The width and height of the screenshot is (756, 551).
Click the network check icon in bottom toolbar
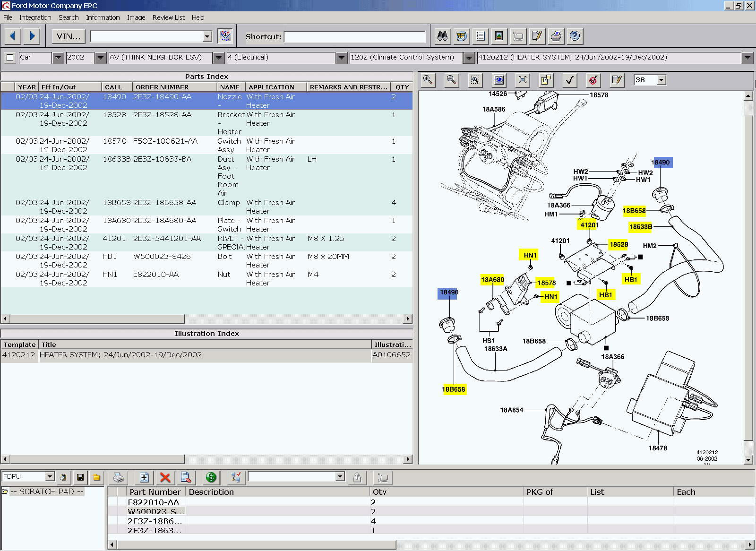coord(236,478)
